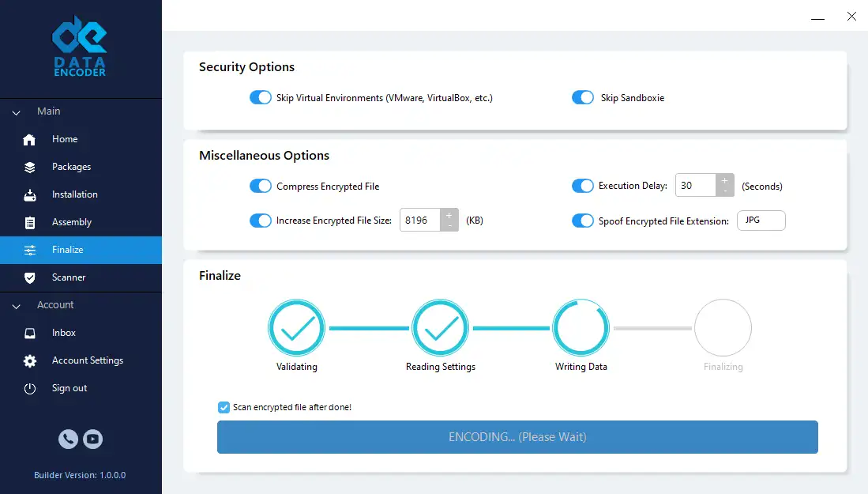868x494 pixels.
Task: Click the Installation drive icon
Action: pyautogui.click(x=30, y=195)
